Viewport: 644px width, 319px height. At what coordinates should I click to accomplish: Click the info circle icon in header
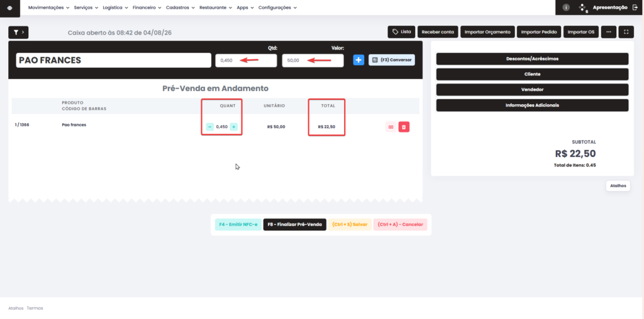[x=566, y=8]
